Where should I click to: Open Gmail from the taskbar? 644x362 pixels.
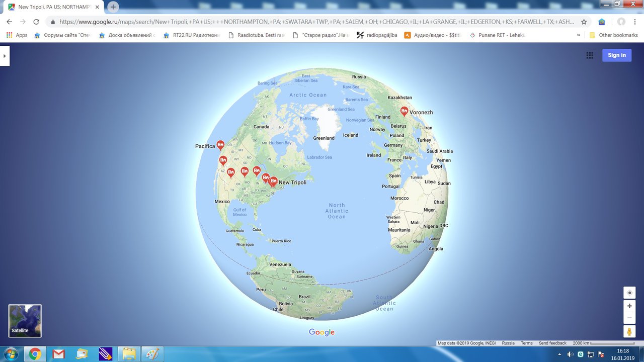(x=59, y=354)
